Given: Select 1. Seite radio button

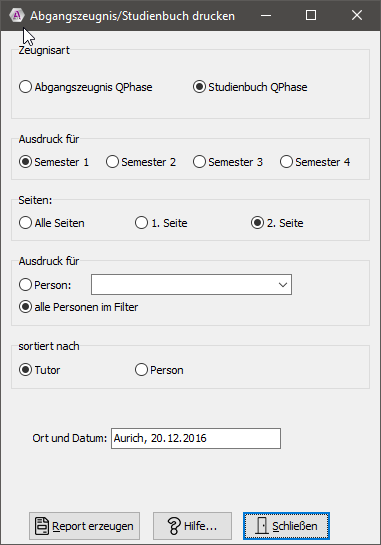Looking at the screenshot, I should [161, 223].
